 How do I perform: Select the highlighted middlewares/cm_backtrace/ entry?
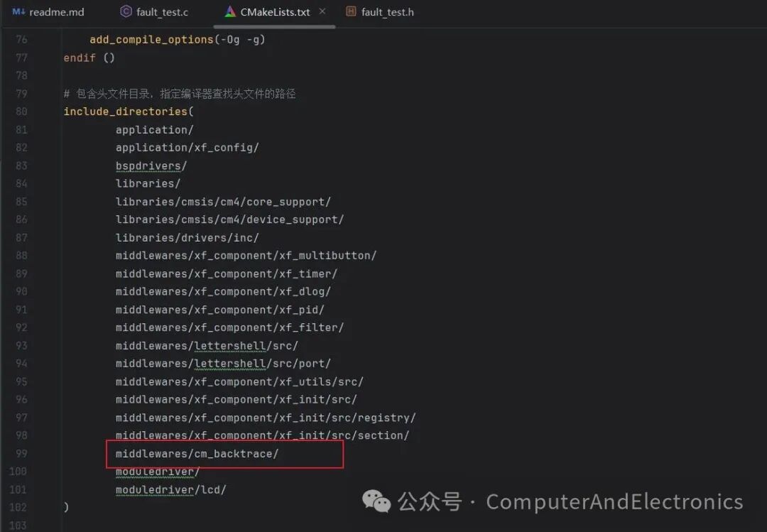click(197, 453)
